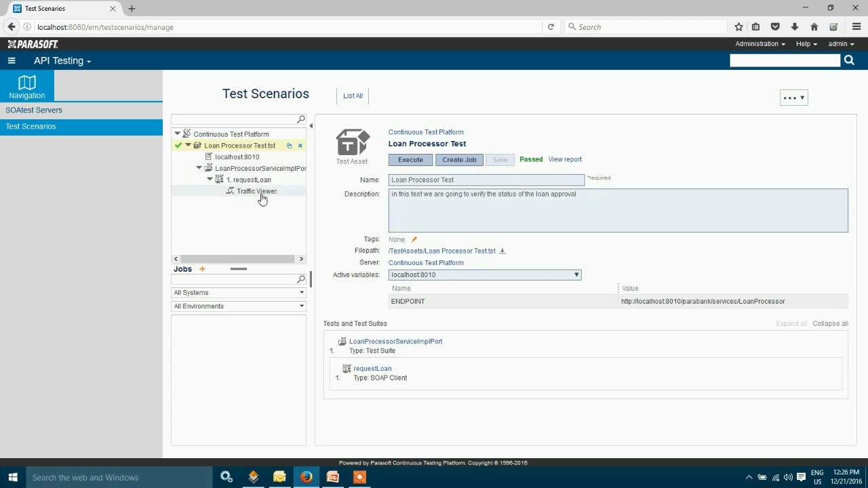Open the Active variables localhost:8010 dropdown
The height and width of the screenshot is (488, 868).
point(485,274)
